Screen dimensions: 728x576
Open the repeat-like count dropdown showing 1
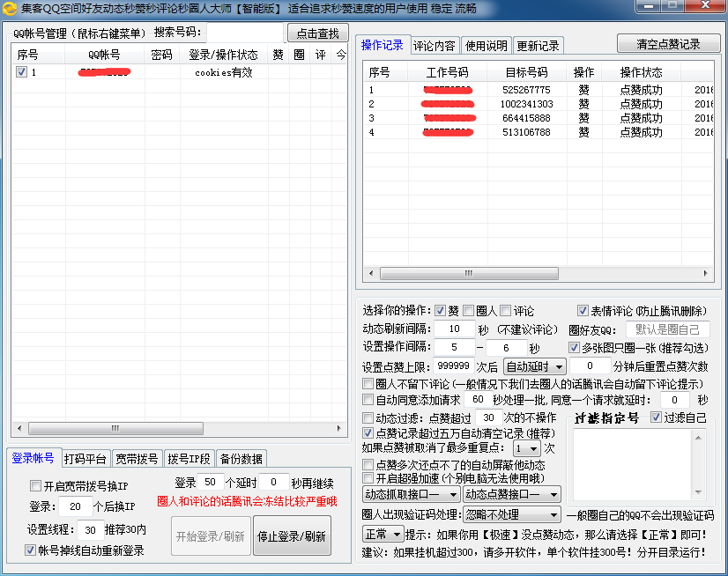(x=527, y=448)
